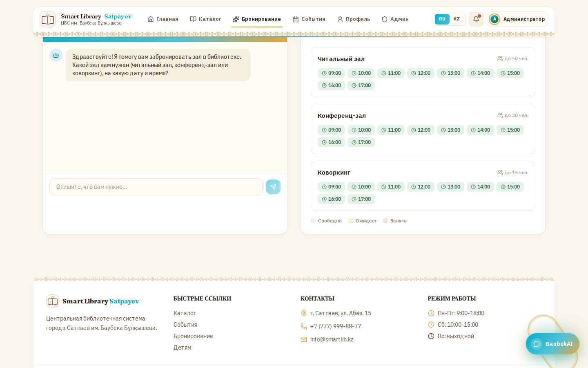Click Smart Library Satpayev header title
Screen dimensions: 588x368
[96, 16]
